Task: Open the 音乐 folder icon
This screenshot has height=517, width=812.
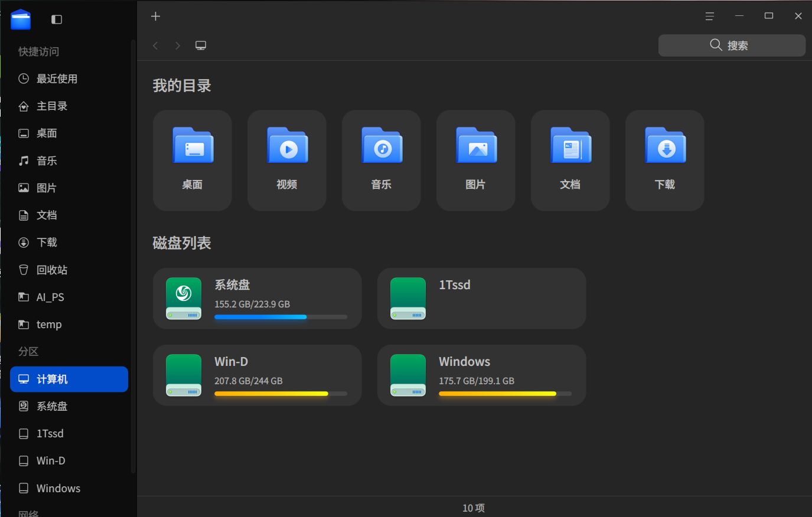Action: [x=381, y=146]
